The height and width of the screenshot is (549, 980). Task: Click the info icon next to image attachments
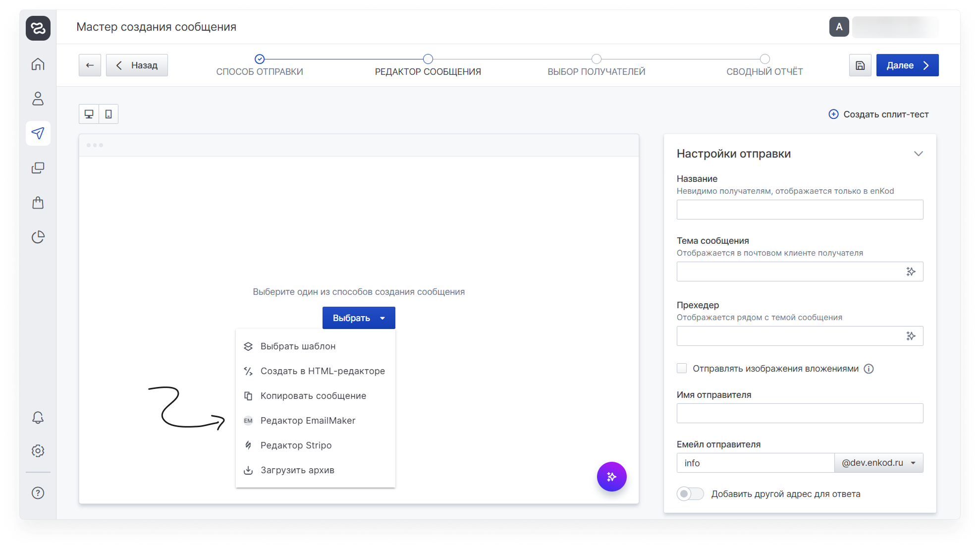click(869, 369)
